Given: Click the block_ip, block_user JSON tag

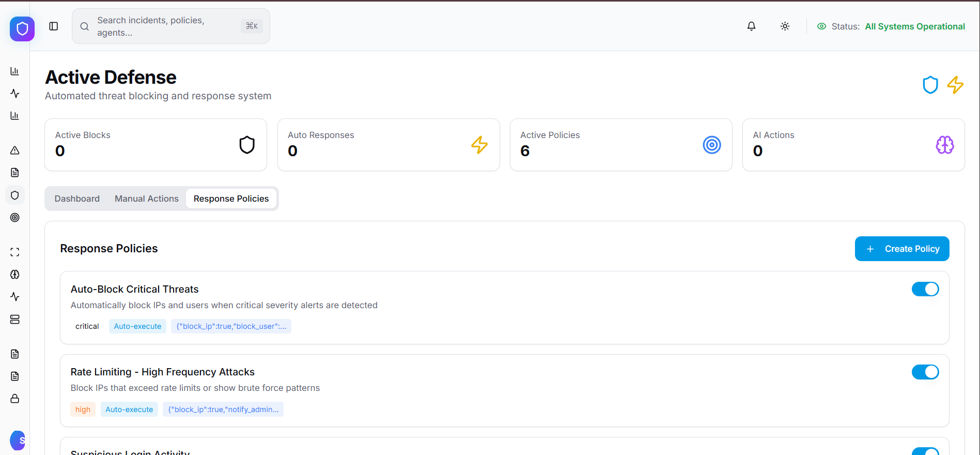Looking at the screenshot, I should pos(231,326).
